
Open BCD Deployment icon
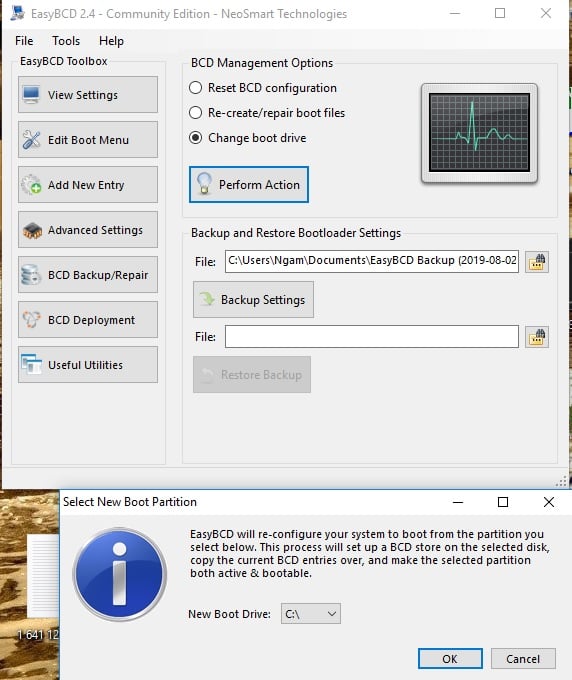[x=31, y=320]
